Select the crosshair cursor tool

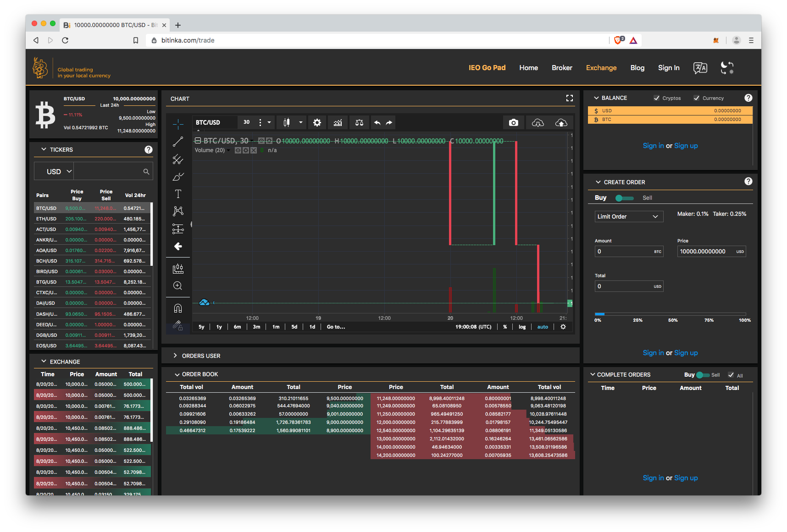click(x=178, y=124)
